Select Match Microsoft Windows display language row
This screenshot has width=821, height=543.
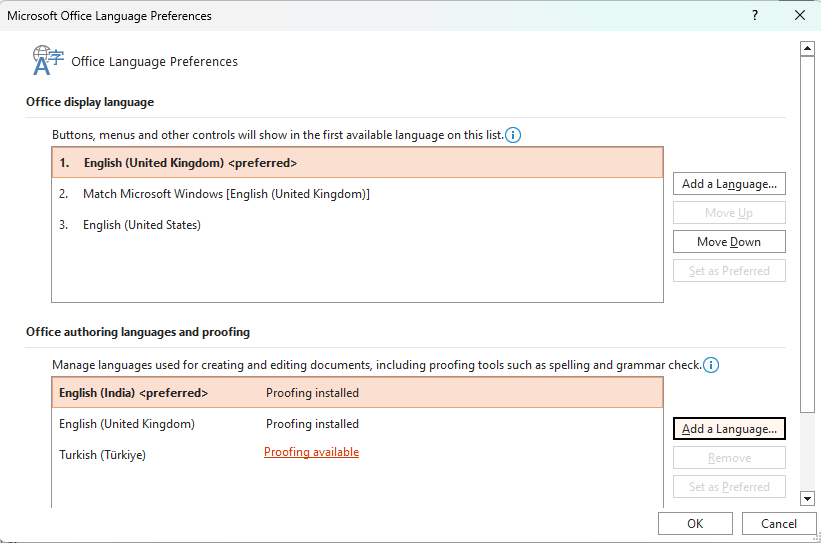[x=358, y=194]
